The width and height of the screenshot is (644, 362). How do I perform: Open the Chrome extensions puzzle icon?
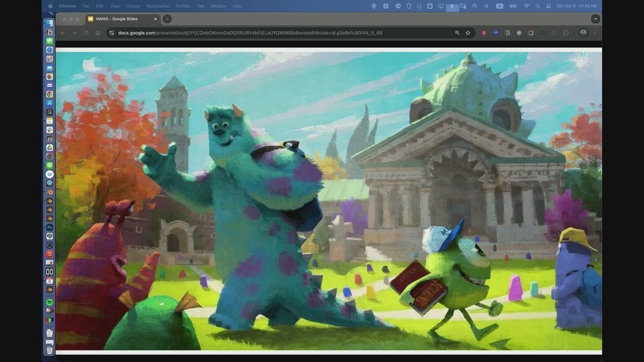click(566, 33)
